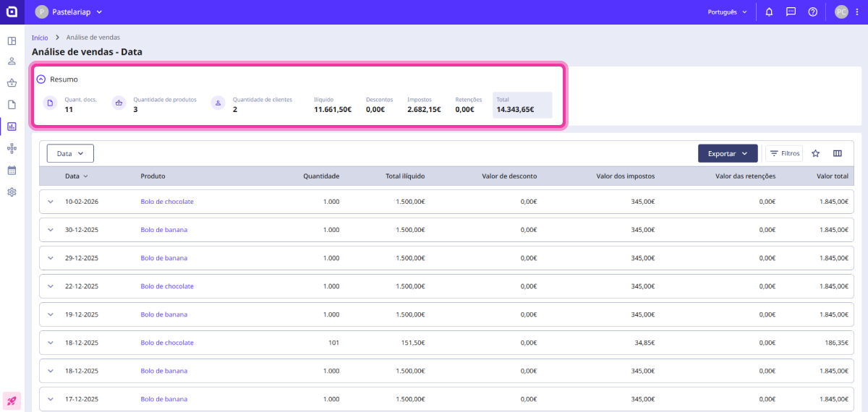Open the notifications bell
The image size is (868, 412).
tap(769, 12)
